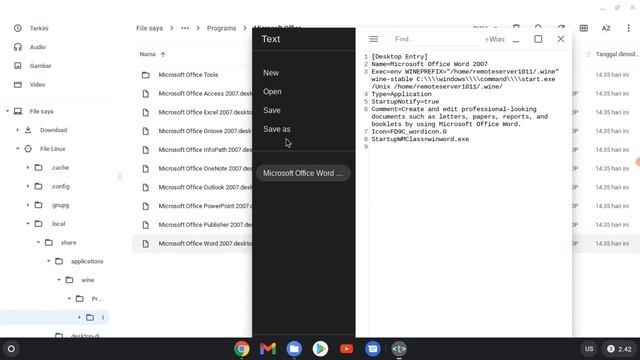Click the Video icon in Files sidebar
The height and width of the screenshot is (360, 640).
18,84
